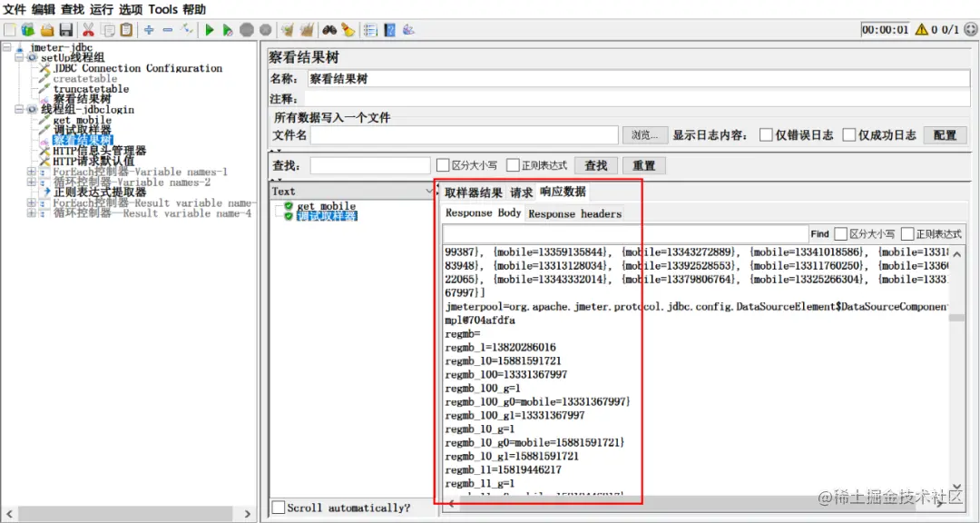Click the Reset Search brush icon
Image resolution: width=980 pixels, height=523 pixels.
pyautogui.click(x=348, y=29)
